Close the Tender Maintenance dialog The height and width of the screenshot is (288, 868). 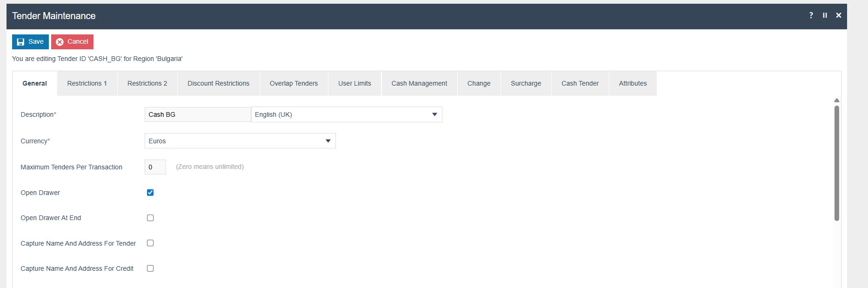click(x=839, y=15)
